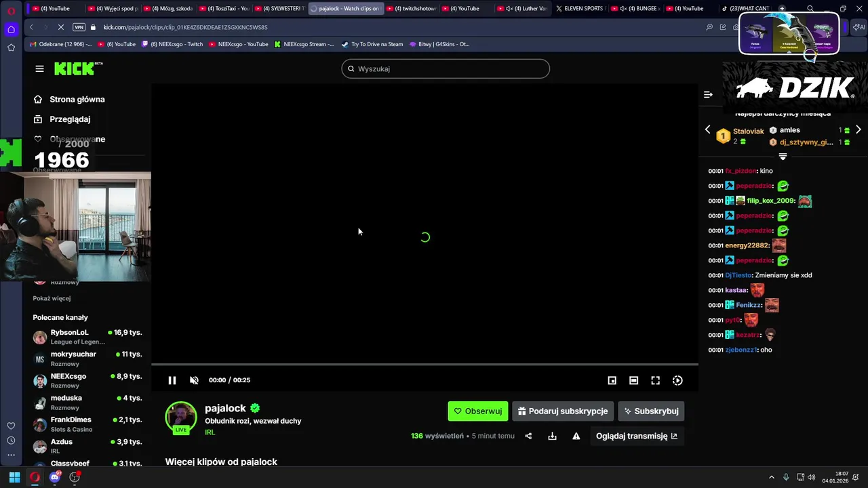Show hidden system tray icons
The height and width of the screenshot is (488, 868).
pos(772,476)
